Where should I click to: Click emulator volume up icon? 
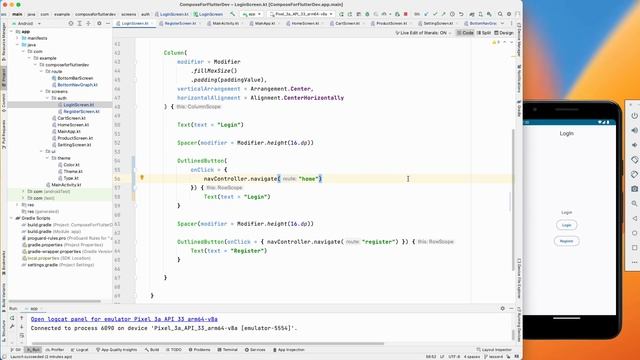[x=634, y=130]
